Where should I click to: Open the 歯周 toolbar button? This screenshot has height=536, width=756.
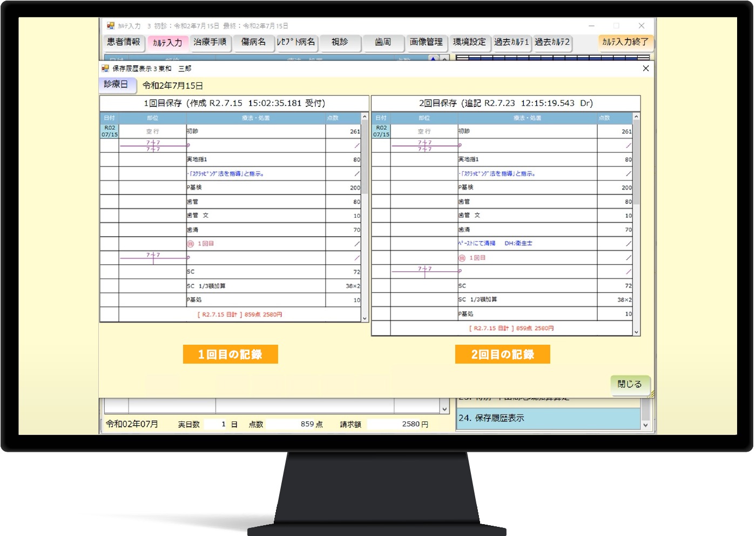[x=383, y=42]
